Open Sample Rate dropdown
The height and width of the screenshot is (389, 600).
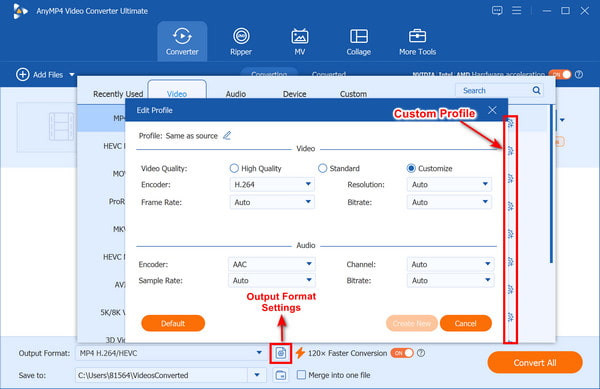point(272,280)
